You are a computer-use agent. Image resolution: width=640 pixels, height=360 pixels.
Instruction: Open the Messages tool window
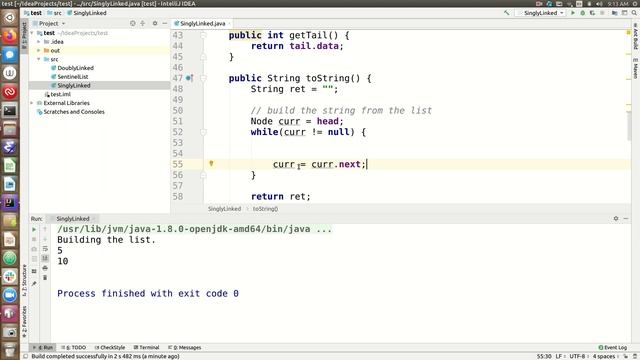coord(185,348)
